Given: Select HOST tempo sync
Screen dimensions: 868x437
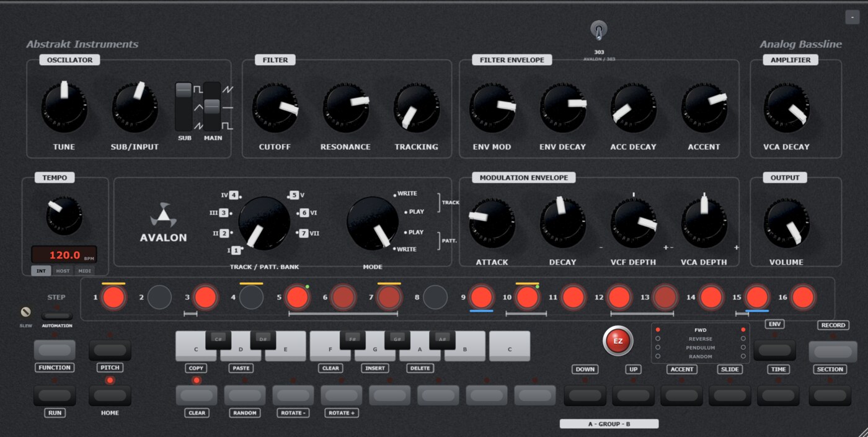Looking at the screenshot, I should click(63, 271).
